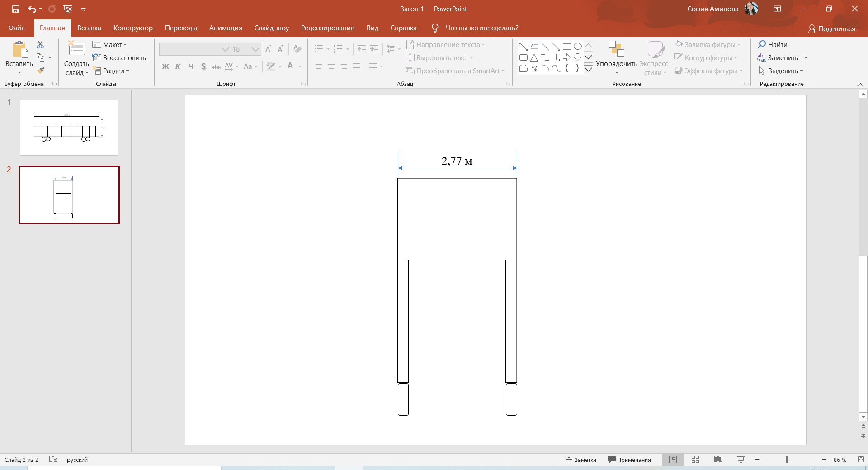Image resolution: width=868 pixels, height=470 pixels.
Task: Toggle strikethrough abc
Action: coord(216,66)
